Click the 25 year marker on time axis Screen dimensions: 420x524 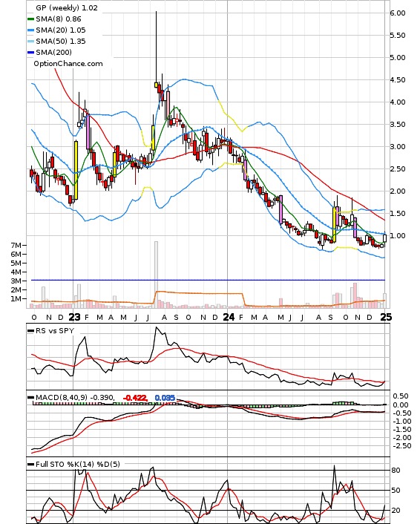pyautogui.click(x=386, y=317)
